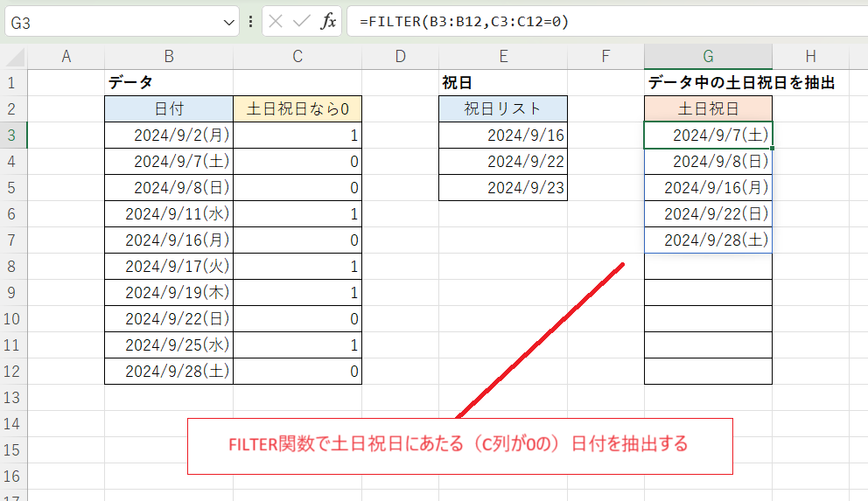Viewport: 868px width, 501px height.
Task: Click cell with date 2024/9/17(火)
Action: 169,267
